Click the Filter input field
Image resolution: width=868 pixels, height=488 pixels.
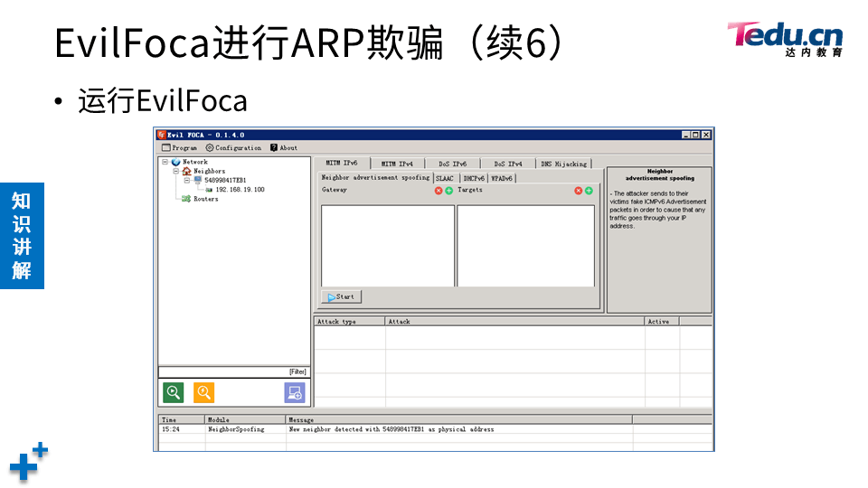tap(233, 371)
